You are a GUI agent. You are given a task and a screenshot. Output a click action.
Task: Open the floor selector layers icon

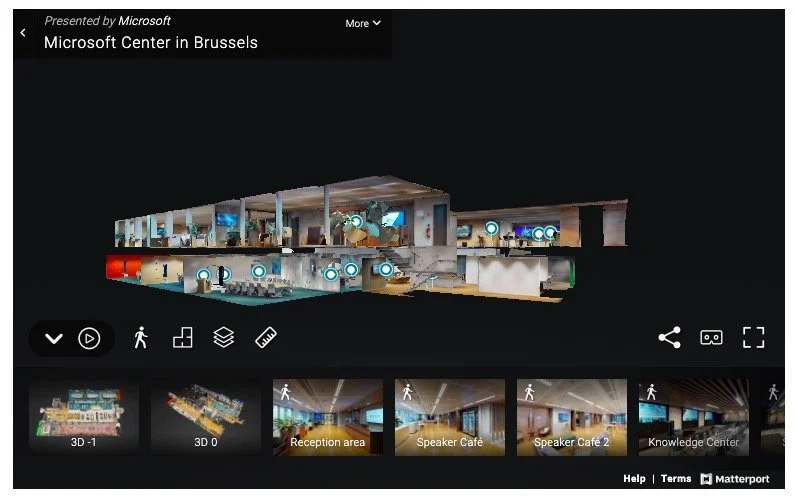point(224,338)
